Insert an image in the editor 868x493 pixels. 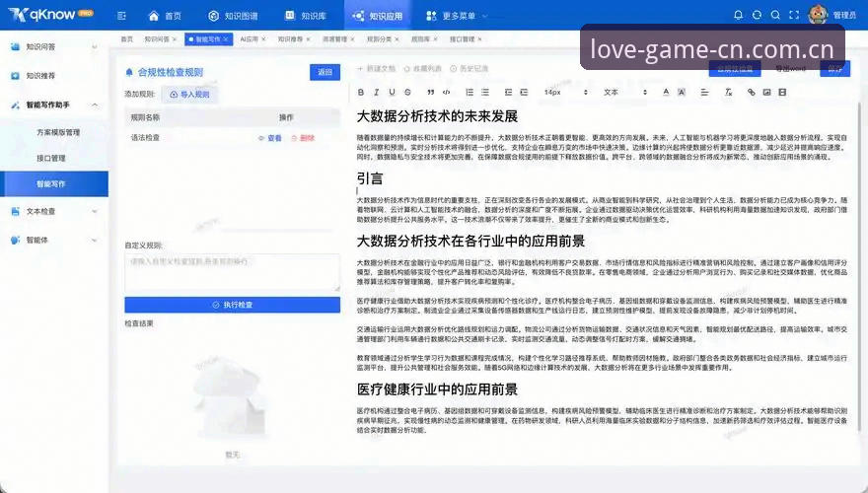pos(766,93)
